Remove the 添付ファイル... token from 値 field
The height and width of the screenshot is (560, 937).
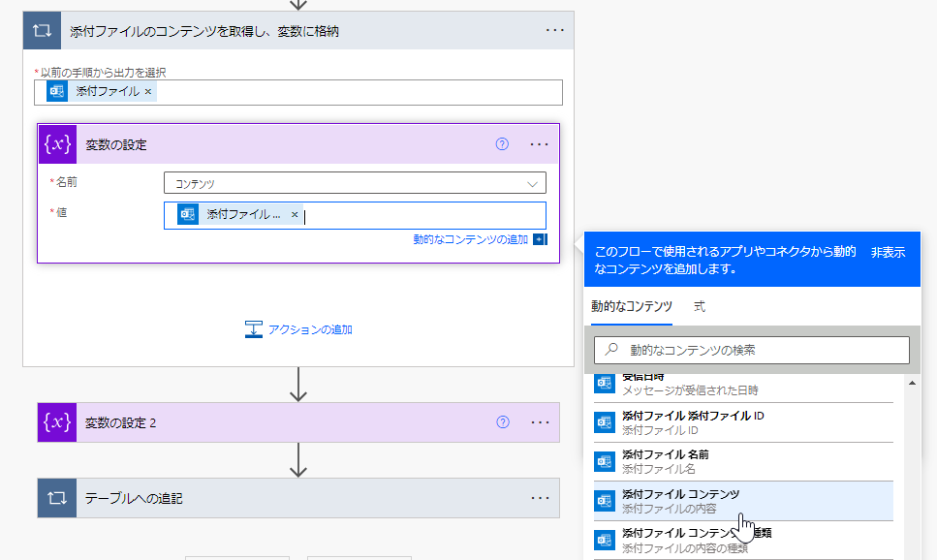[295, 214]
